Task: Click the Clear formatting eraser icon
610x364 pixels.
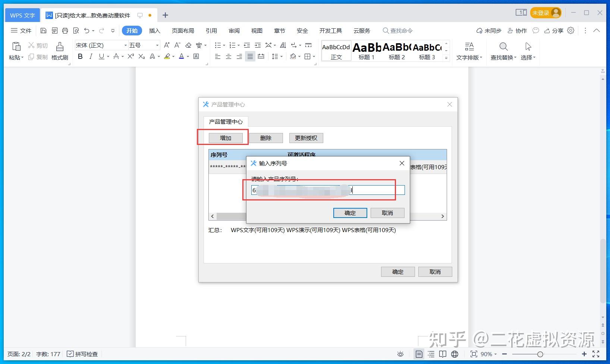Action: (188, 45)
